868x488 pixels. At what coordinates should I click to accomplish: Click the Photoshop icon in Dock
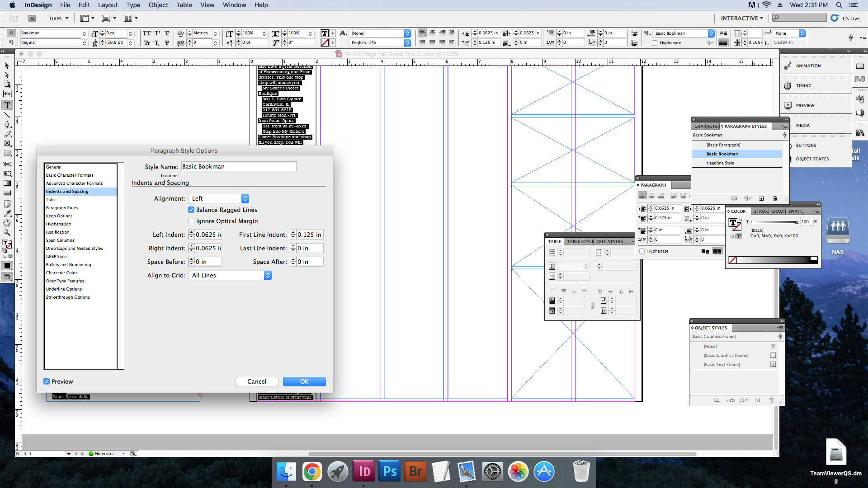pos(390,472)
